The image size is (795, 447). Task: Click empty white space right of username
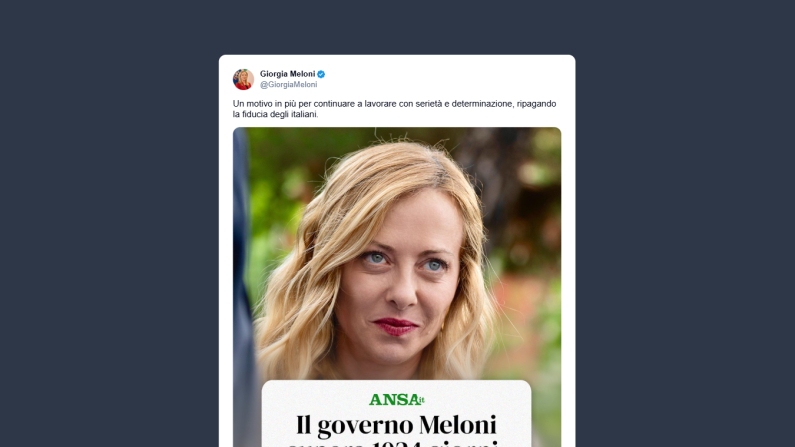pyautogui.click(x=446, y=79)
